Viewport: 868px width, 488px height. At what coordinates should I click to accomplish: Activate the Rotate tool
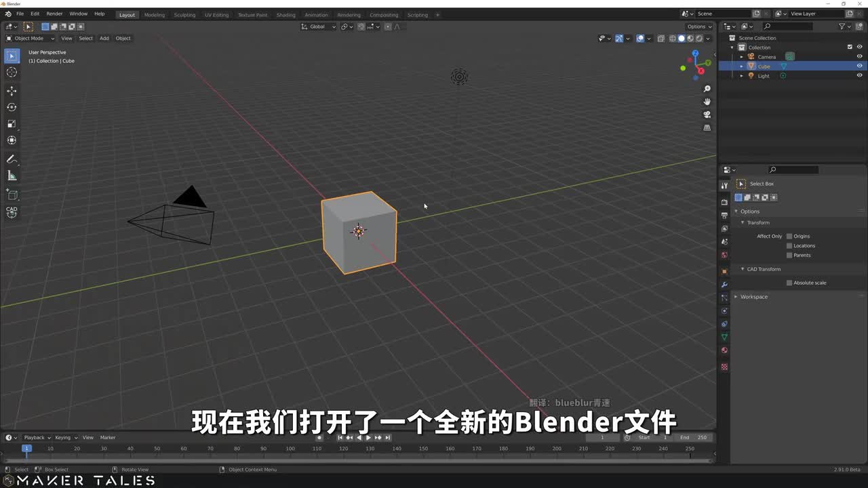[12, 107]
